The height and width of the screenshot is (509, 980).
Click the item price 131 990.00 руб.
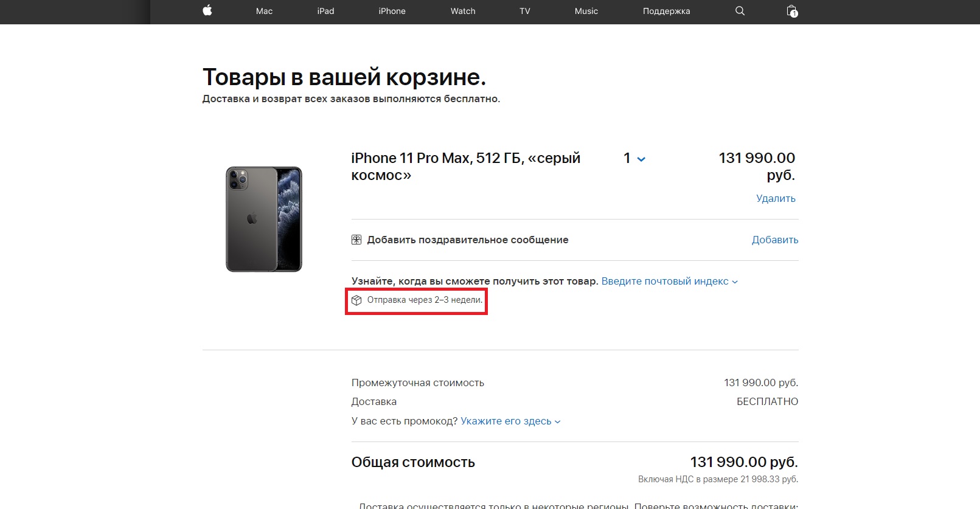757,167
